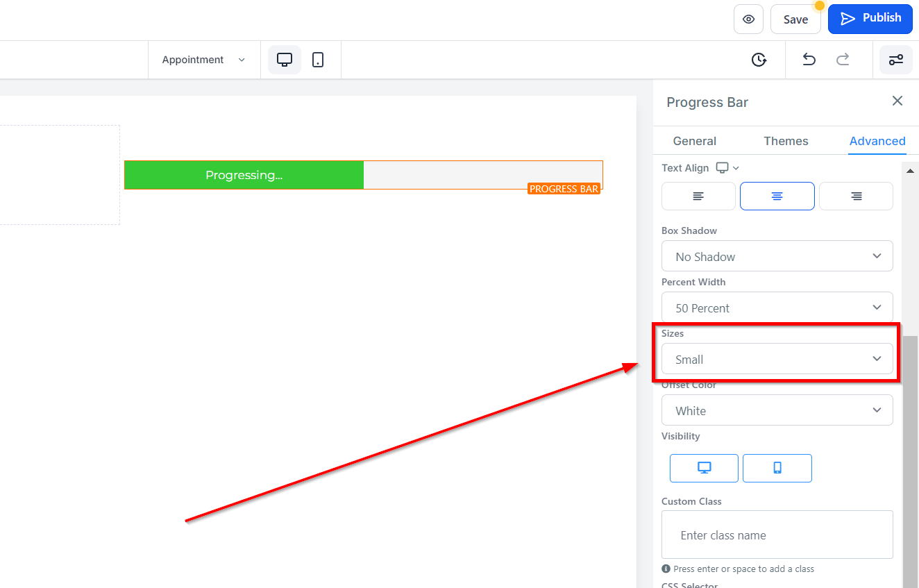The image size is (919, 588).
Task: Click the Publish button
Action: point(870,19)
